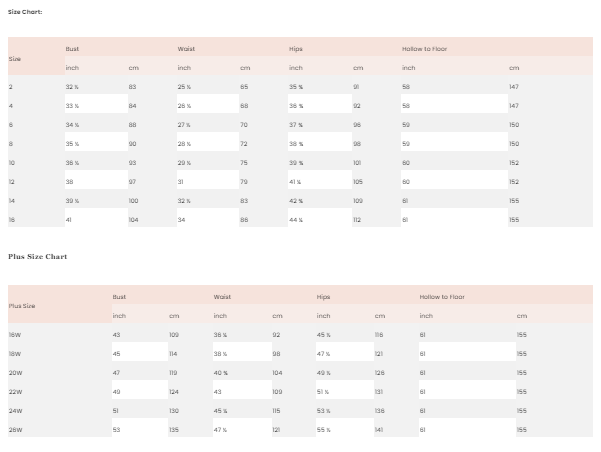
Task: Click bust inch value 41 for size 16
Action: pos(69,218)
